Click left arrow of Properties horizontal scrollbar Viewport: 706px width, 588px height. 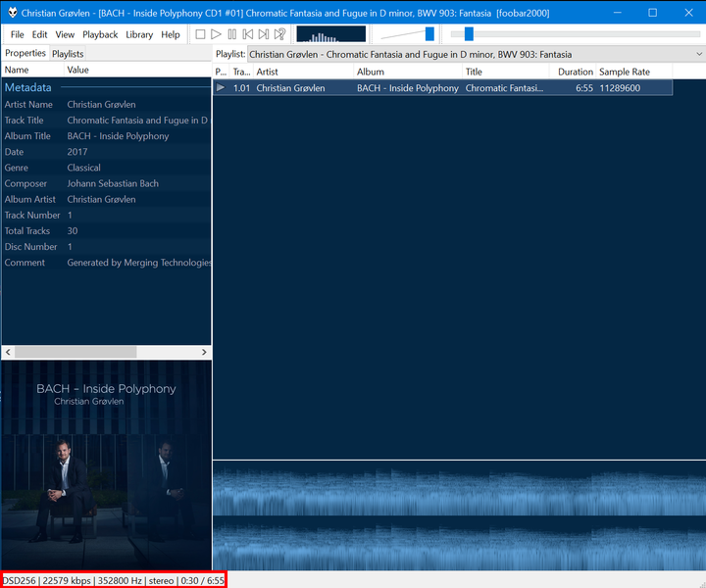8,352
